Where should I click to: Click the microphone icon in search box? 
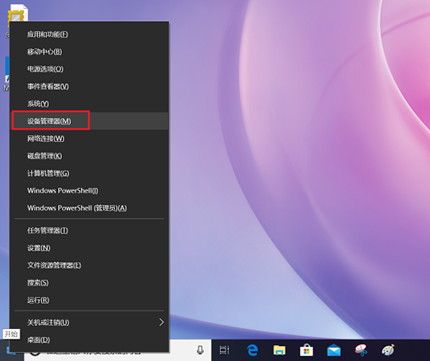tap(200, 350)
